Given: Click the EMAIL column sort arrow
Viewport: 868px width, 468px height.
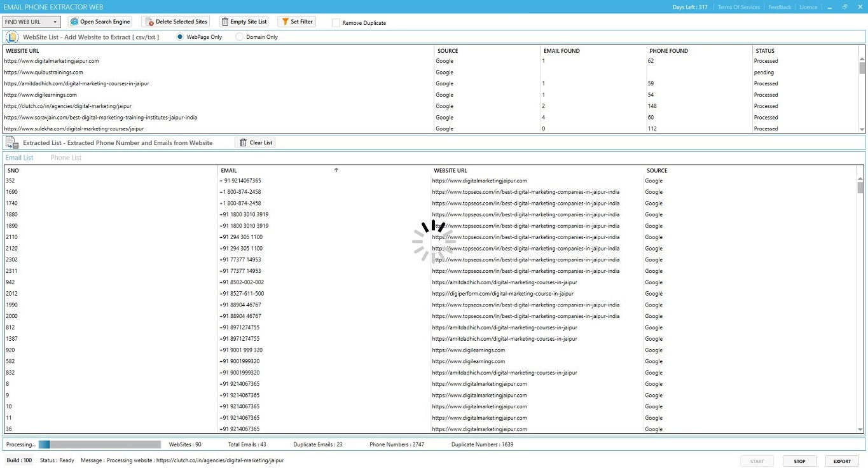Looking at the screenshot, I should pos(336,170).
